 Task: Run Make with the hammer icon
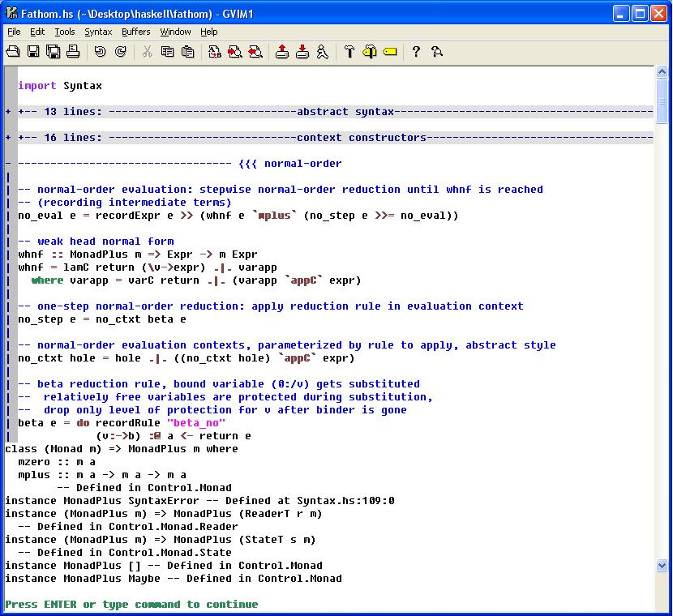pos(349,52)
